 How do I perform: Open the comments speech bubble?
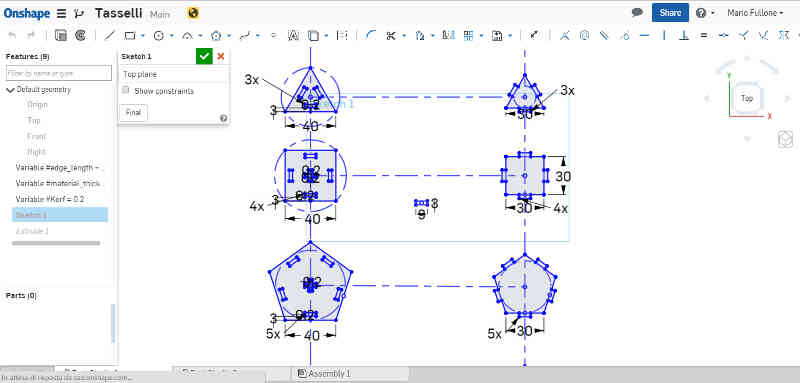[637, 13]
